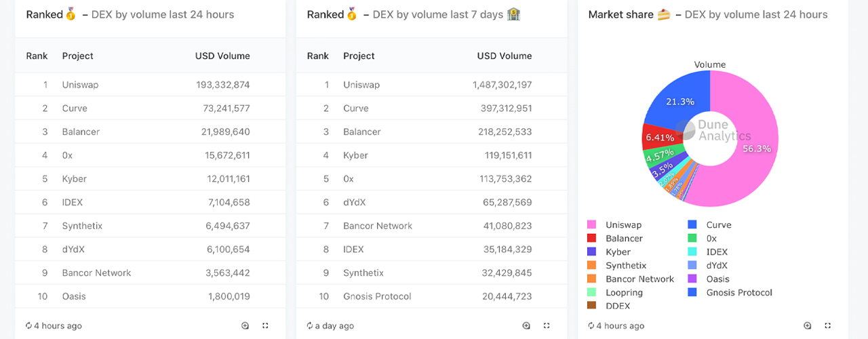Expand 7 days ranked table to fullscreen
Viewport: 868px width, 339px height.
(x=547, y=325)
